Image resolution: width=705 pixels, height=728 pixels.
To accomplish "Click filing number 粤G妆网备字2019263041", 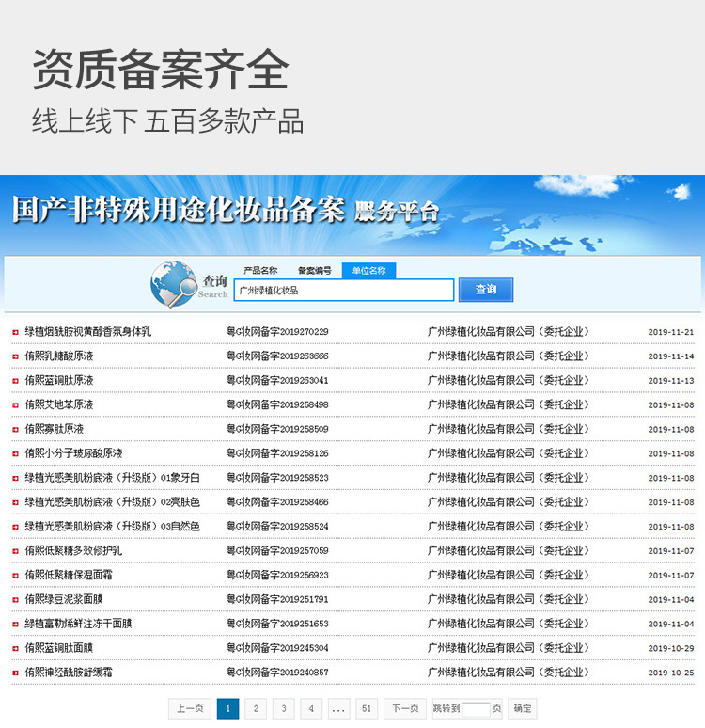I will (277, 380).
